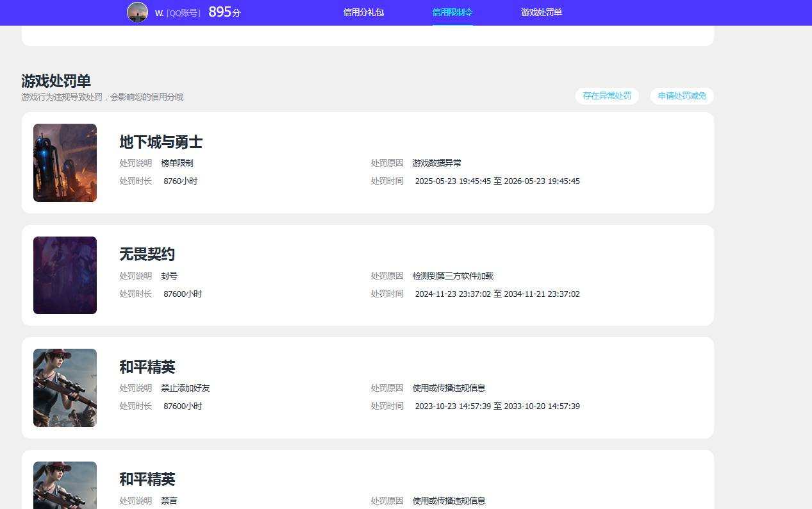The image size is (812, 509).
Task: Click the 游戏数据异常 penalty reason
Action: pos(436,163)
